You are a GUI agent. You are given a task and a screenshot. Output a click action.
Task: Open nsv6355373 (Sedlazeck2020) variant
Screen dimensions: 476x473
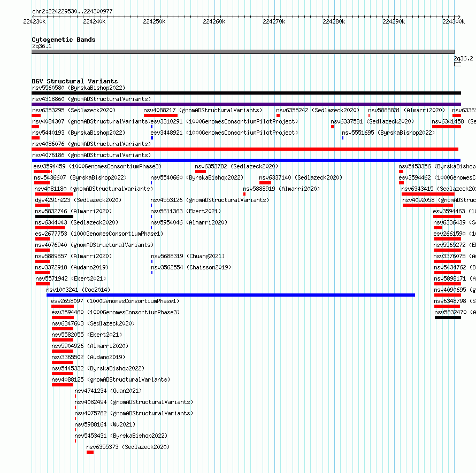click(128, 447)
